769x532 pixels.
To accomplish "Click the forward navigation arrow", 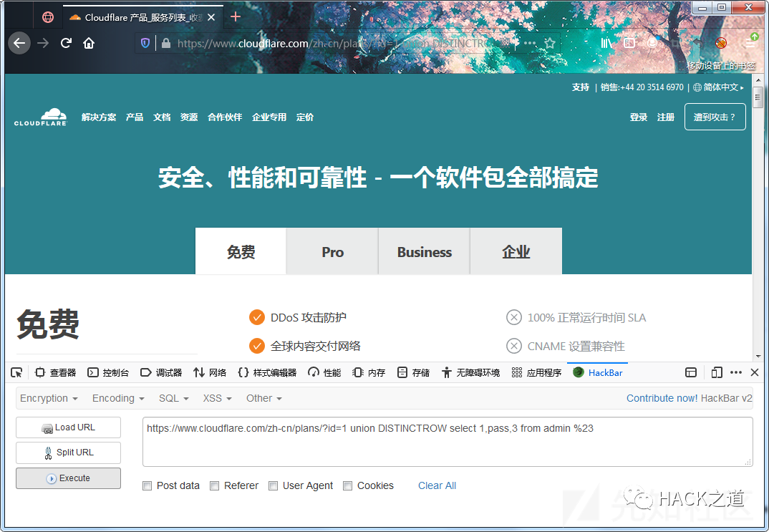I will 43,43.
